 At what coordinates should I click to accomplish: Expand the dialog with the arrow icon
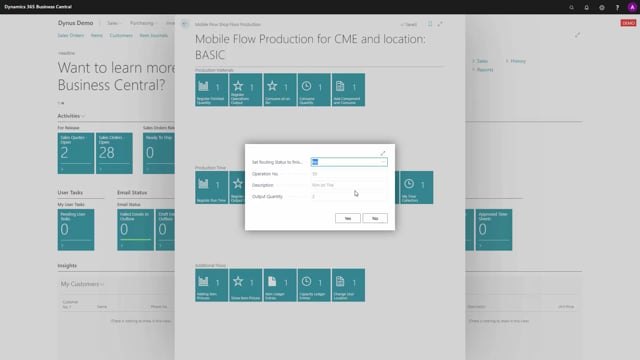[x=383, y=153]
